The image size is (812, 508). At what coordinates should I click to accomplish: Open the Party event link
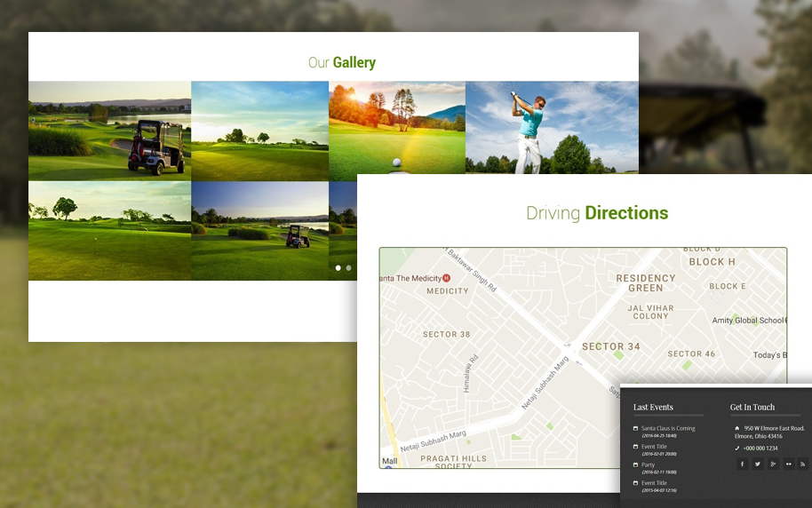pos(648,464)
